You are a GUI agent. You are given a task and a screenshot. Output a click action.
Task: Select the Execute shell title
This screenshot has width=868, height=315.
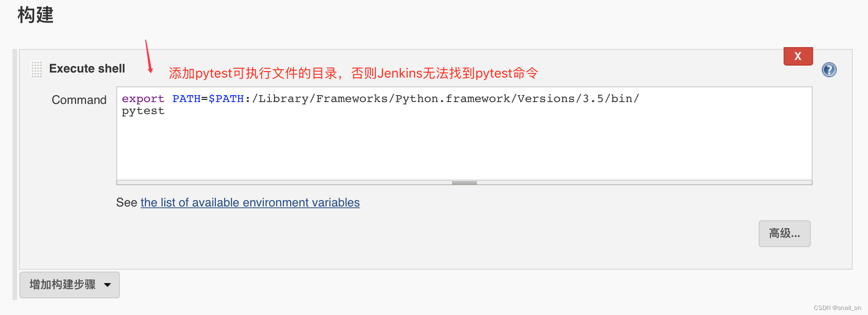pos(87,68)
